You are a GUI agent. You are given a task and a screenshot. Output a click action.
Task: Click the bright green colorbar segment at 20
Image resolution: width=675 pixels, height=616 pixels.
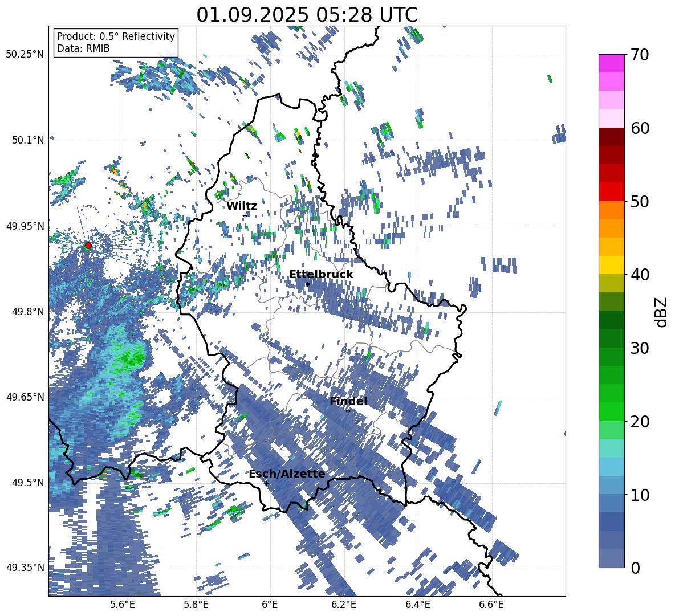click(612, 411)
